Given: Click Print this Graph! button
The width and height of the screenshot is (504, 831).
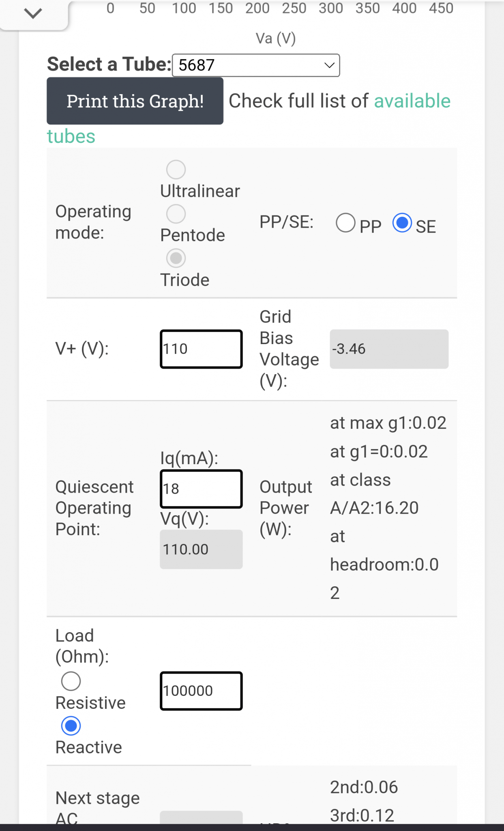Looking at the screenshot, I should coord(135,101).
